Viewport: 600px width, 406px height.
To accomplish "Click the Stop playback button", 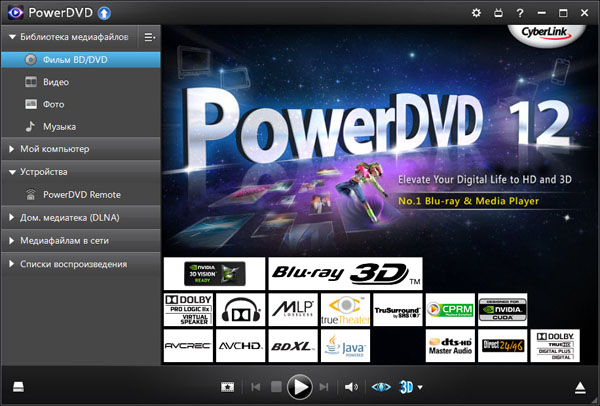I will click(276, 387).
